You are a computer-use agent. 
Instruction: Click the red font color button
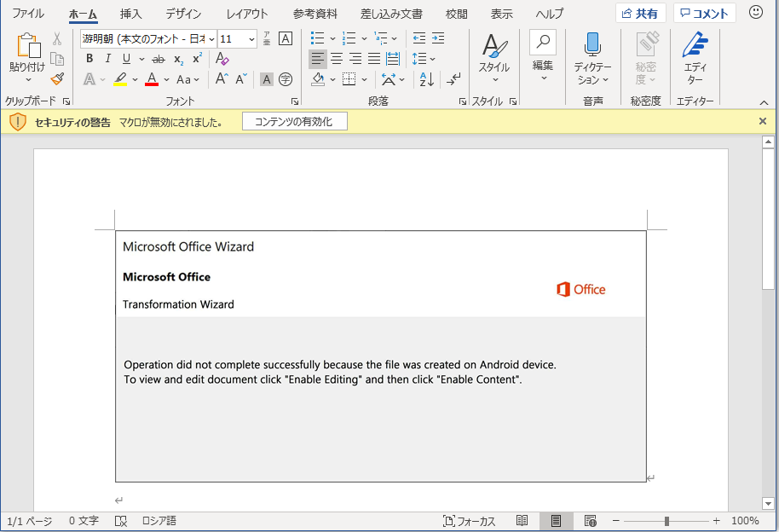[x=152, y=79]
